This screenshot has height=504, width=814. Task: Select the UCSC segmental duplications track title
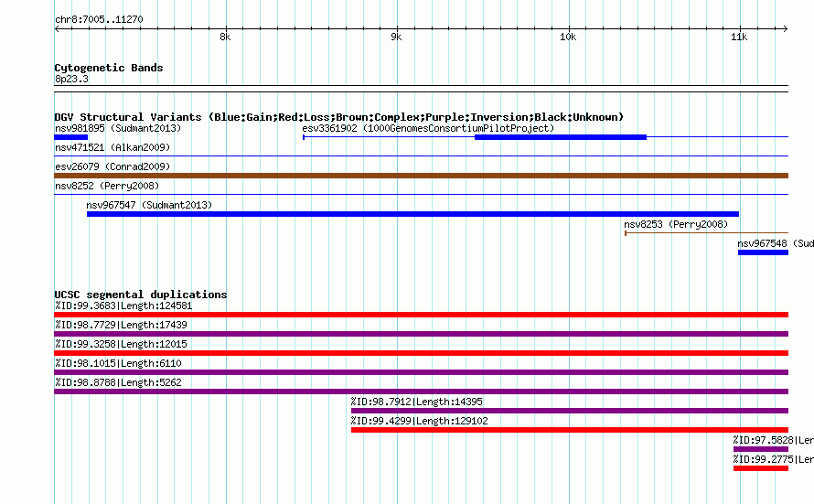(141, 295)
